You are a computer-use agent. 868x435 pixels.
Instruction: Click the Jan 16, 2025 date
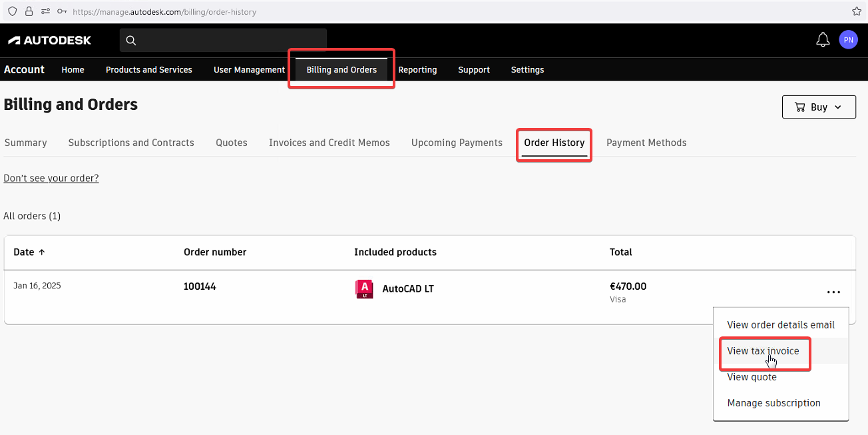click(x=37, y=286)
